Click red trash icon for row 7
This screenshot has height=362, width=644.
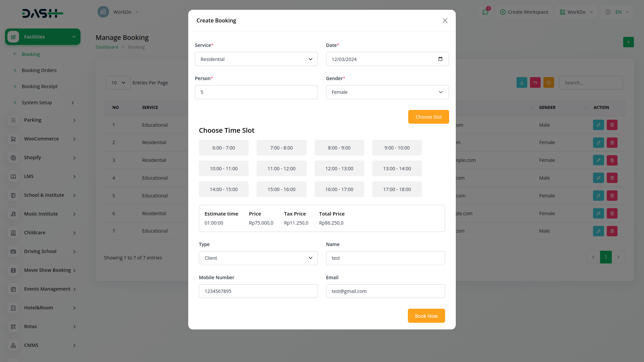coord(612,231)
